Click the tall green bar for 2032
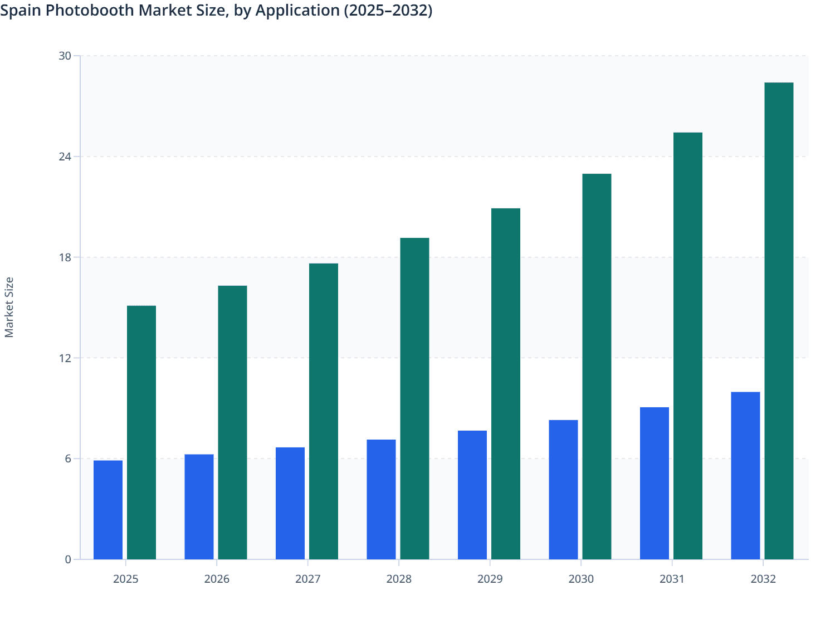 [x=778, y=318]
